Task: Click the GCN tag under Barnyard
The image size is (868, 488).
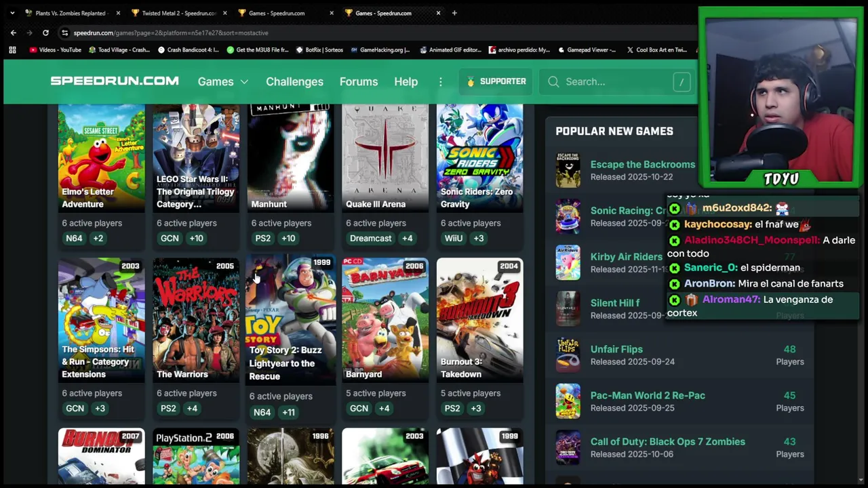Action: point(359,408)
